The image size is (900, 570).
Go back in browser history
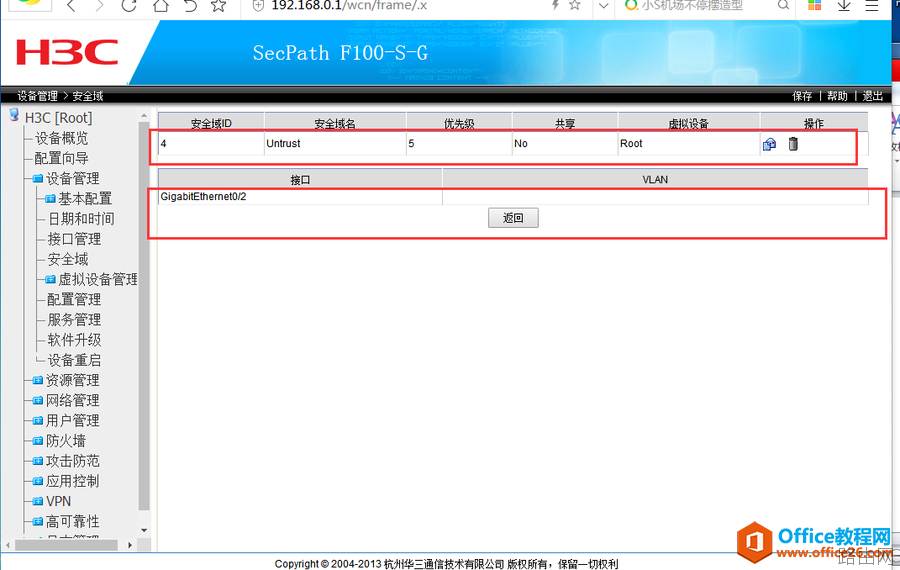[x=71, y=6]
